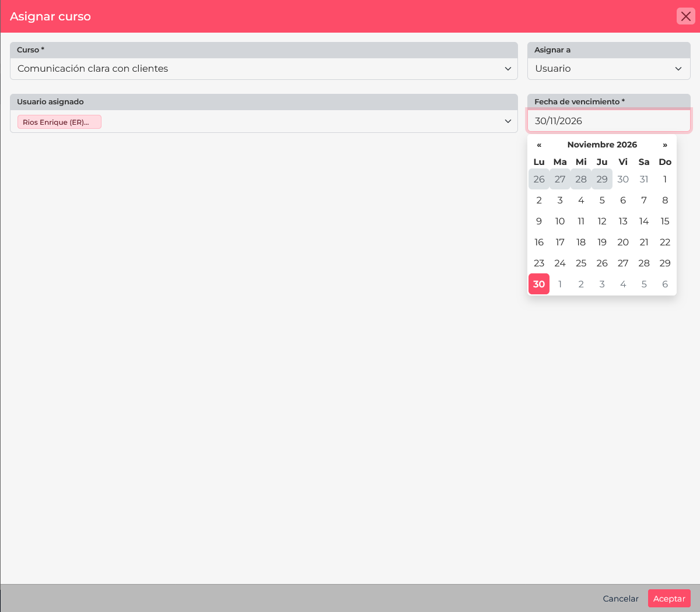The width and height of the screenshot is (700, 612).
Task: Pick November 3 in the calendar
Action: [560, 201]
